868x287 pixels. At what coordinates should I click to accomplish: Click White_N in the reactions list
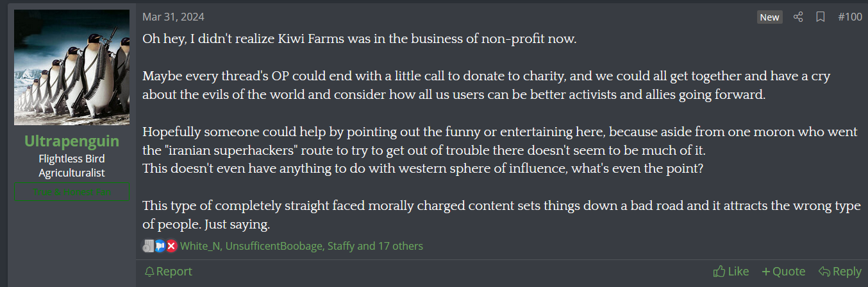click(x=200, y=246)
